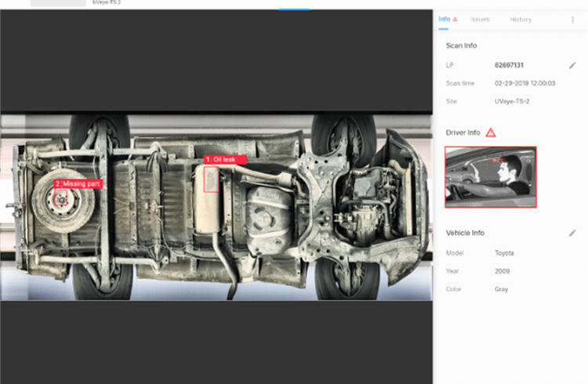Edit the license plate with pencil icon
The image size is (588, 384).
572,65
